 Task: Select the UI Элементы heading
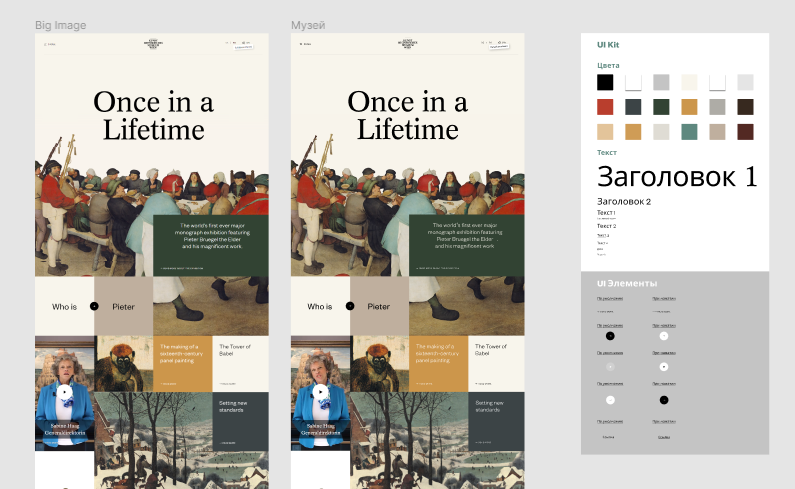[x=627, y=284]
